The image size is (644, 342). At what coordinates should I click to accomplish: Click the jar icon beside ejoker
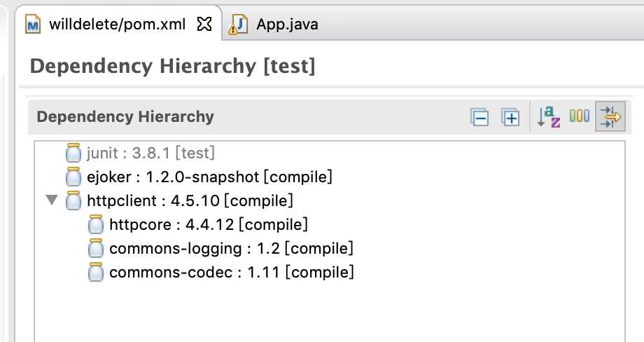pyautogui.click(x=73, y=177)
